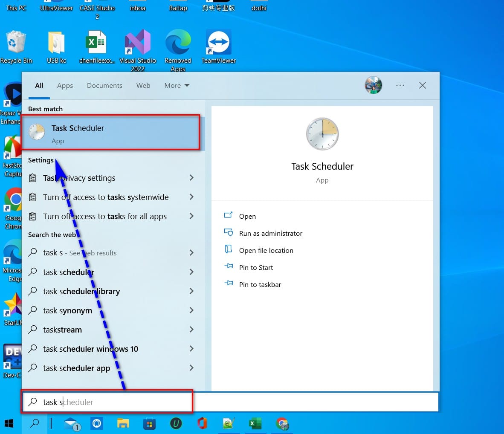The height and width of the screenshot is (434, 504).
Task: Open the blue circle taskbar app icon
Action: 97,423
